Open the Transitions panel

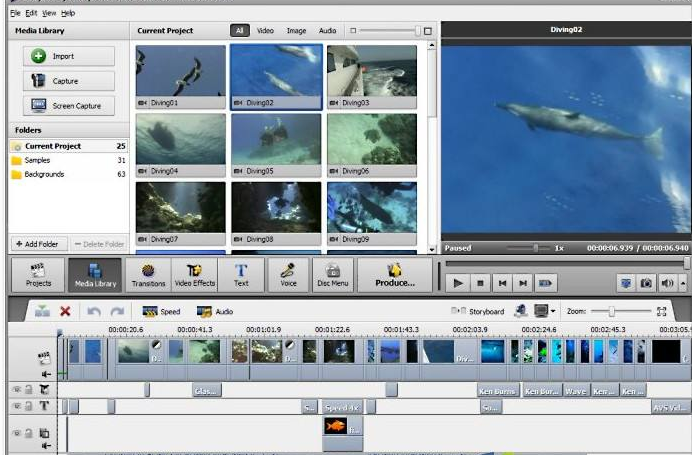pos(148,275)
